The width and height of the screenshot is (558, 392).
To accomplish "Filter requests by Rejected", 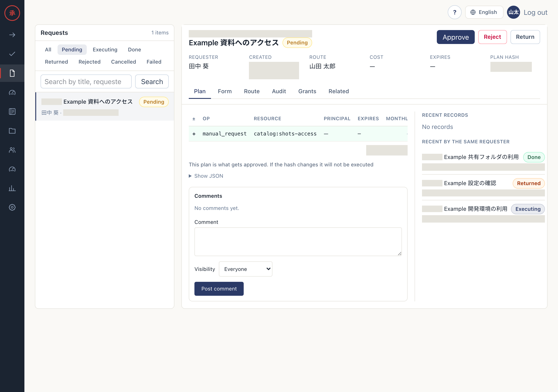I will 89,62.
